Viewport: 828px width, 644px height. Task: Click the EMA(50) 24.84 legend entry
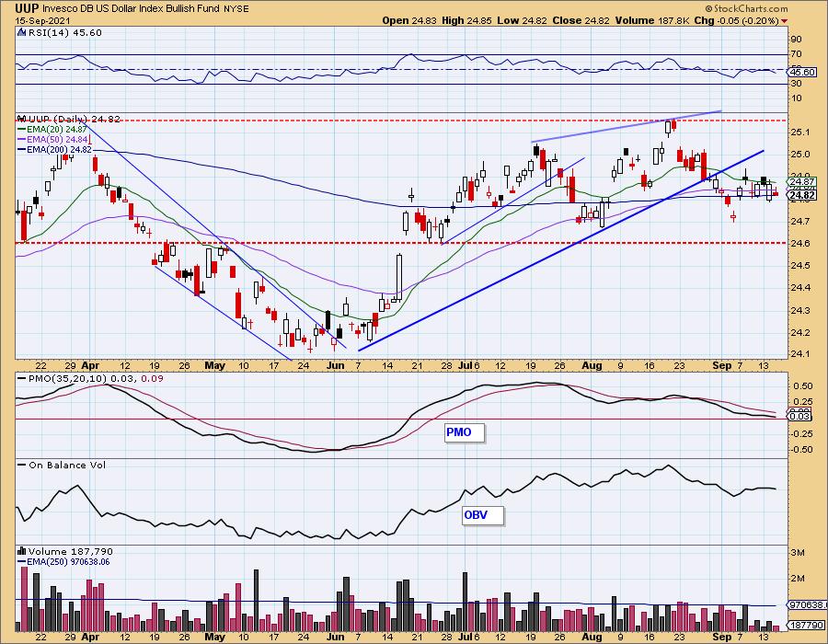tap(52, 139)
